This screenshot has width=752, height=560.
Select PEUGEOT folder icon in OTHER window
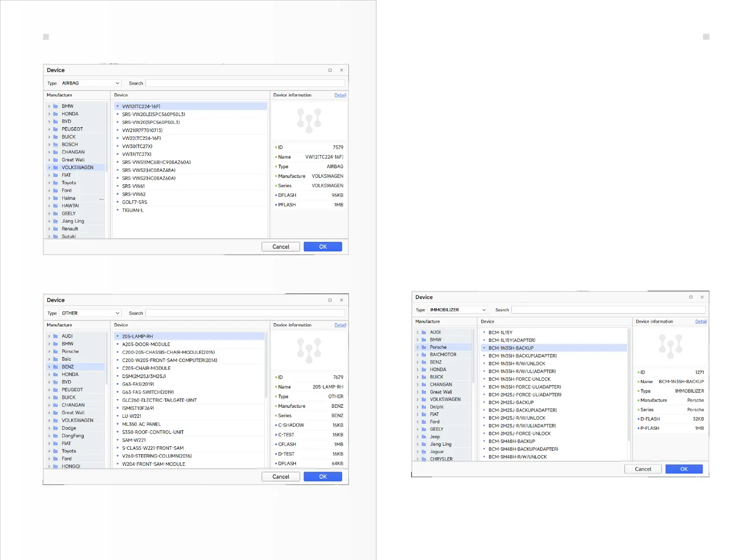tap(56, 390)
